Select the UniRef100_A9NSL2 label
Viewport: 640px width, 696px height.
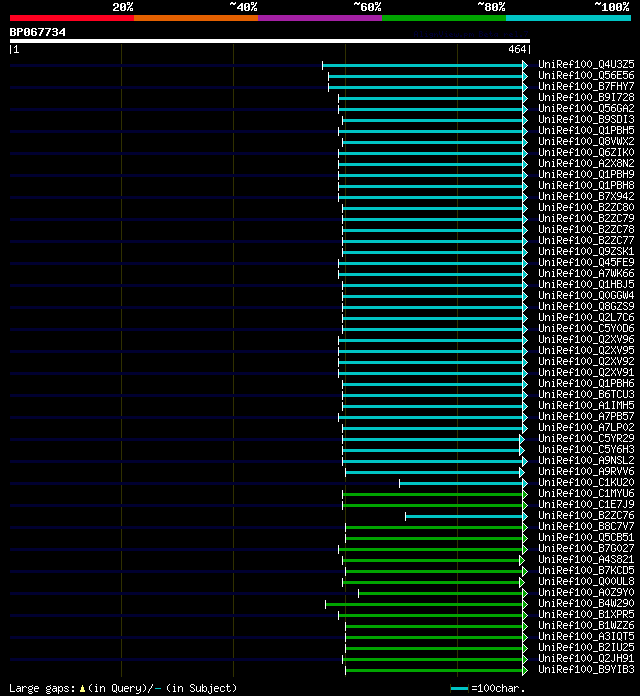[586, 460]
